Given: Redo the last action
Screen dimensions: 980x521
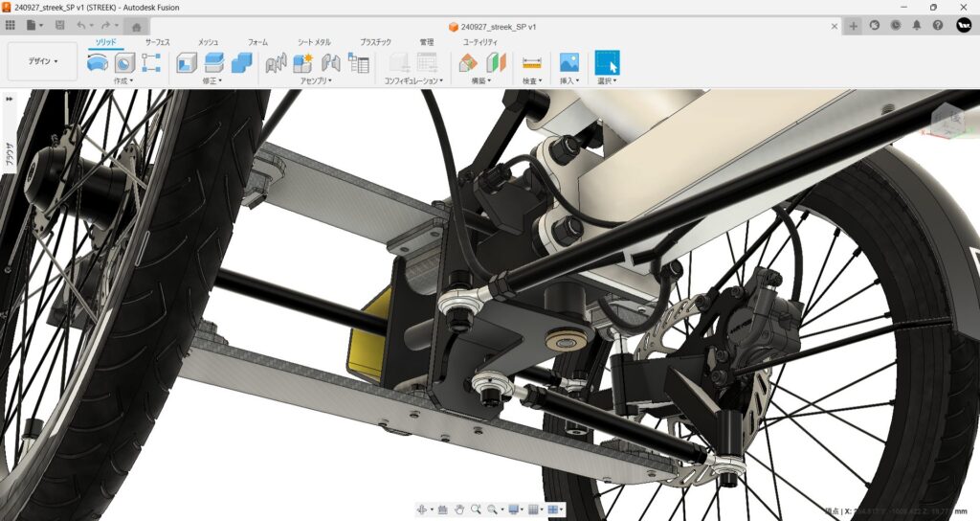Looking at the screenshot, I should [x=105, y=26].
